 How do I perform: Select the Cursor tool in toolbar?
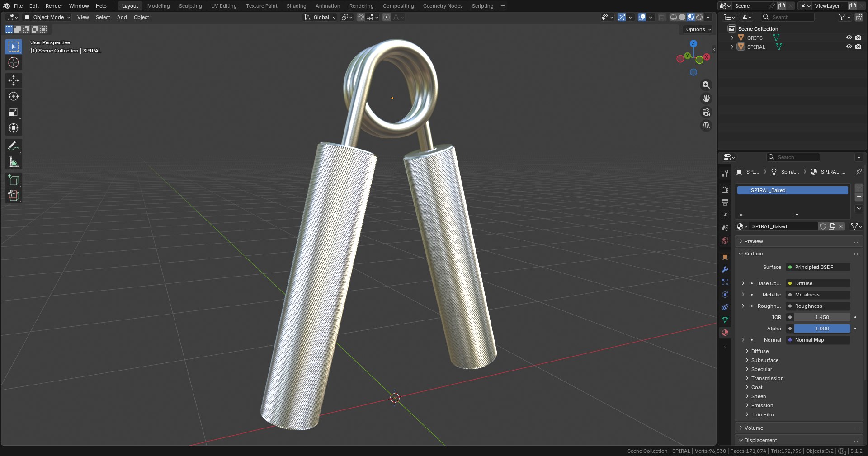(x=14, y=62)
